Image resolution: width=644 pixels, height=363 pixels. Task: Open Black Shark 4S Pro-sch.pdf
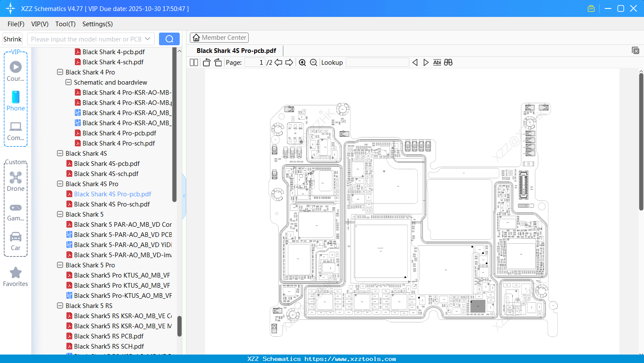pyautogui.click(x=112, y=204)
